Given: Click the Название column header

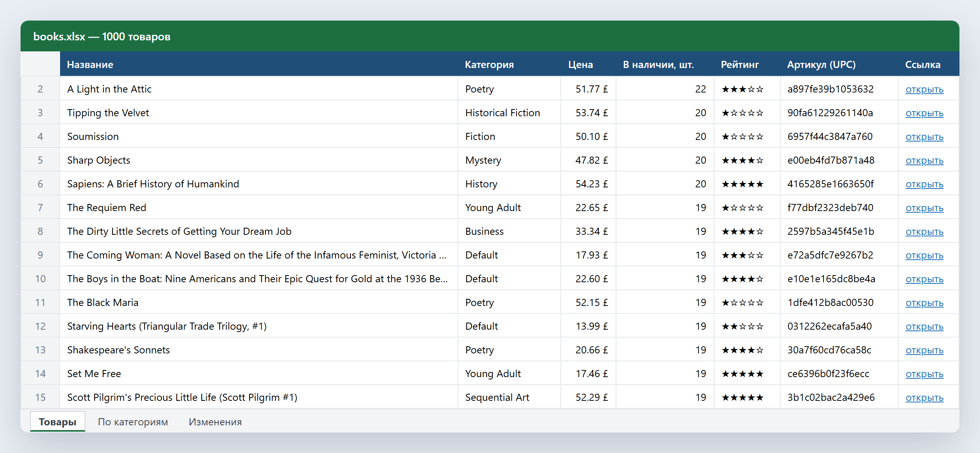Looking at the screenshot, I should 259,64.
